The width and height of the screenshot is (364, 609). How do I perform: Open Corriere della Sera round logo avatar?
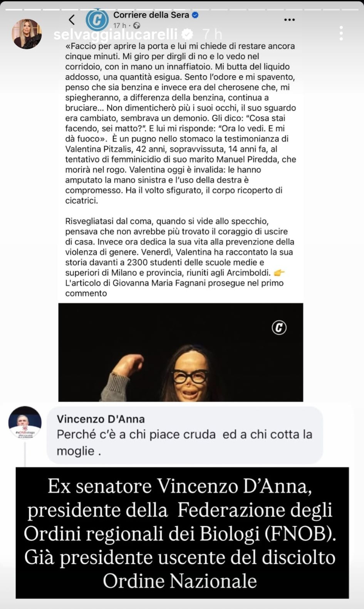97,20
